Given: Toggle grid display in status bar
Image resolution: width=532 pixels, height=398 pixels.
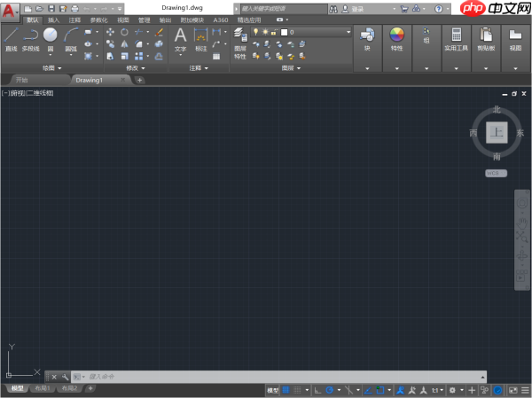Looking at the screenshot, I should (286, 390).
